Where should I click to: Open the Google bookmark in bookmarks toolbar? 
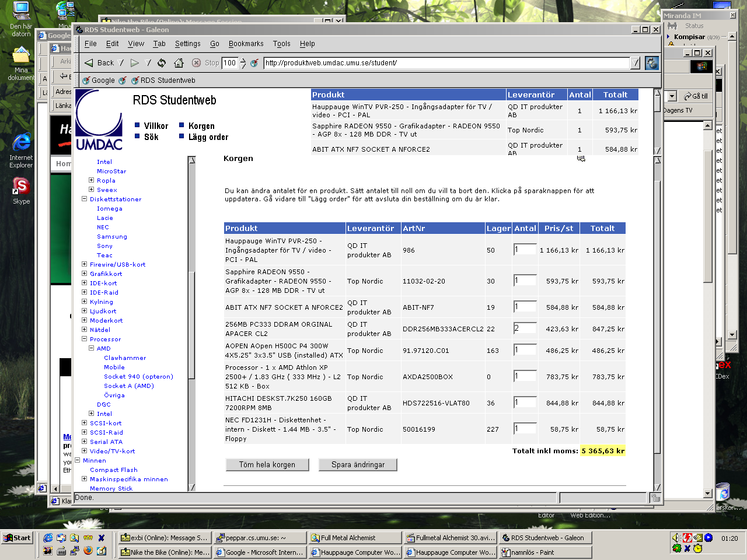(99, 80)
